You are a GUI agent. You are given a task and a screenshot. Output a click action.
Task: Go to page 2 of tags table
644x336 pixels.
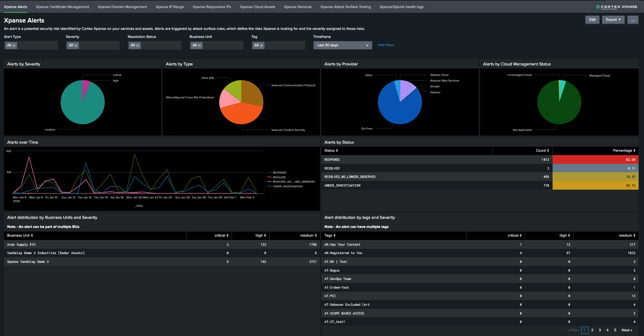pos(592,330)
